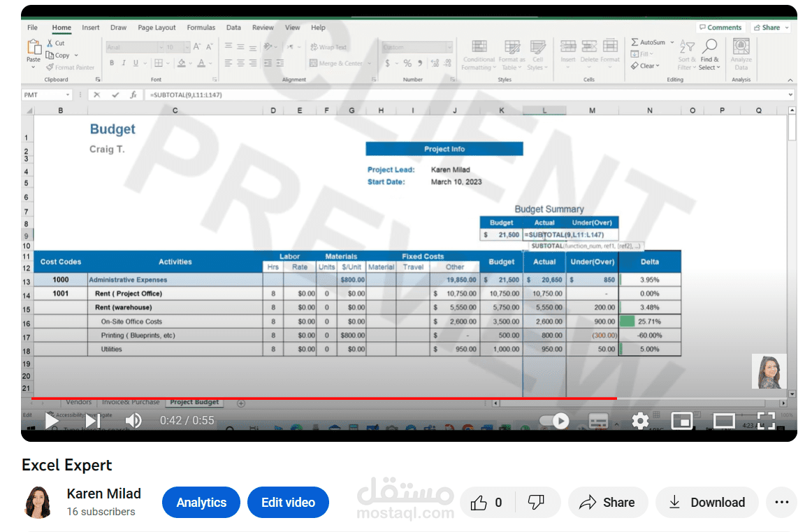Open the Conditional Formatting menu

click(x=479, y=55)
